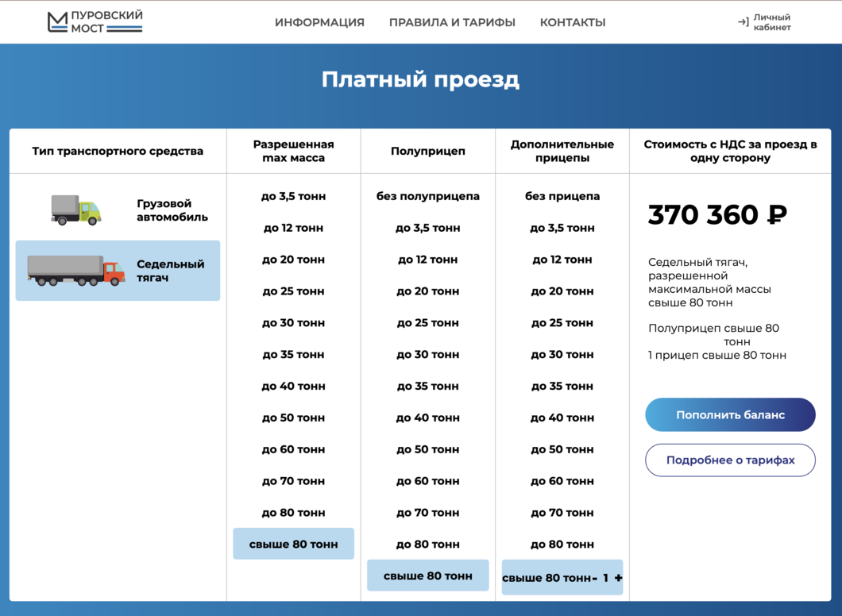Image resolution: width=842 pixels, height=616 pixels.
Task: Choose до 30 тонн in Дополнительные прицепы column
Action: tap(562, 355)
